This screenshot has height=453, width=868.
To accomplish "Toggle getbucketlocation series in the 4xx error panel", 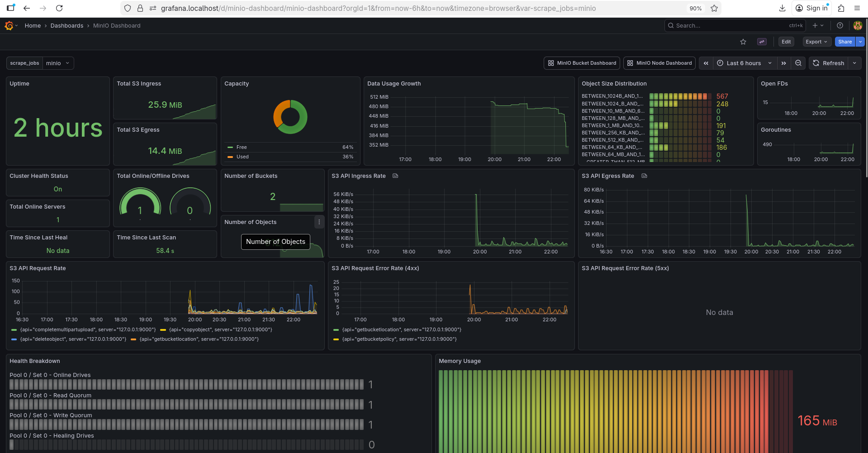I will point(402,330).
